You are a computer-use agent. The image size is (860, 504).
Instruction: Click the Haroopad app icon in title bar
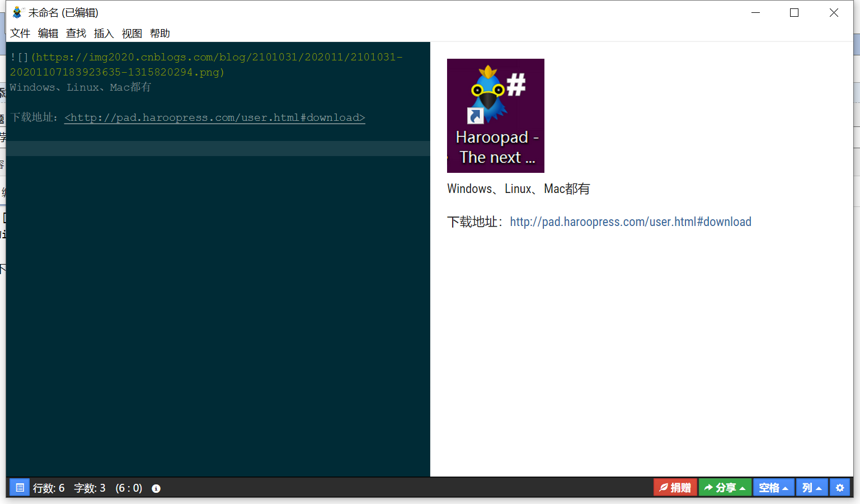click(17, 12)
